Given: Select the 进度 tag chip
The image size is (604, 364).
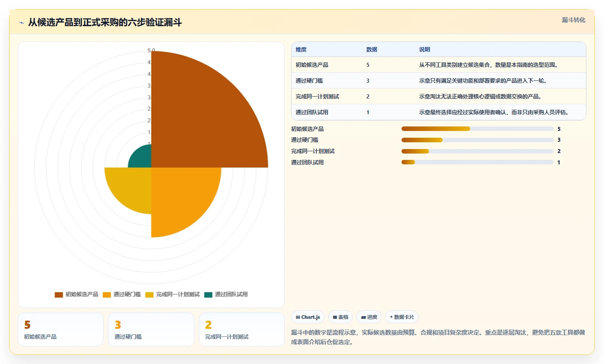Looking at the screenshot, I should click(x=369, y=317).
